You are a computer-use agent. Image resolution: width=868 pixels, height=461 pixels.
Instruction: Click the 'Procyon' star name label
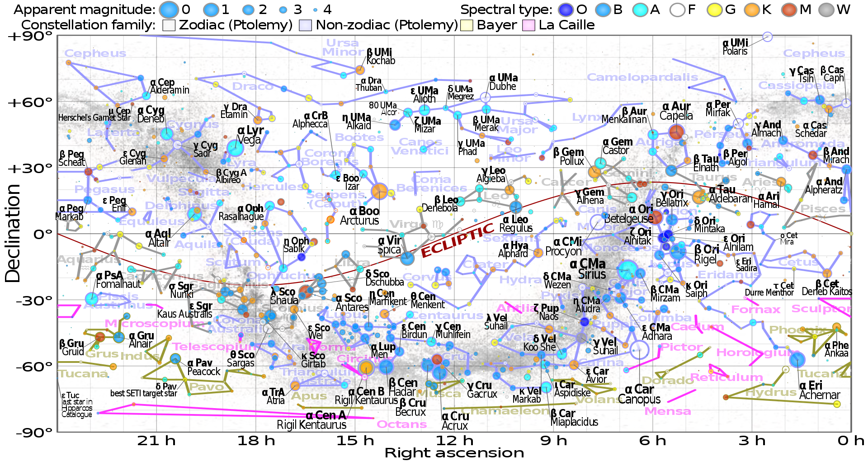(563, 251)
